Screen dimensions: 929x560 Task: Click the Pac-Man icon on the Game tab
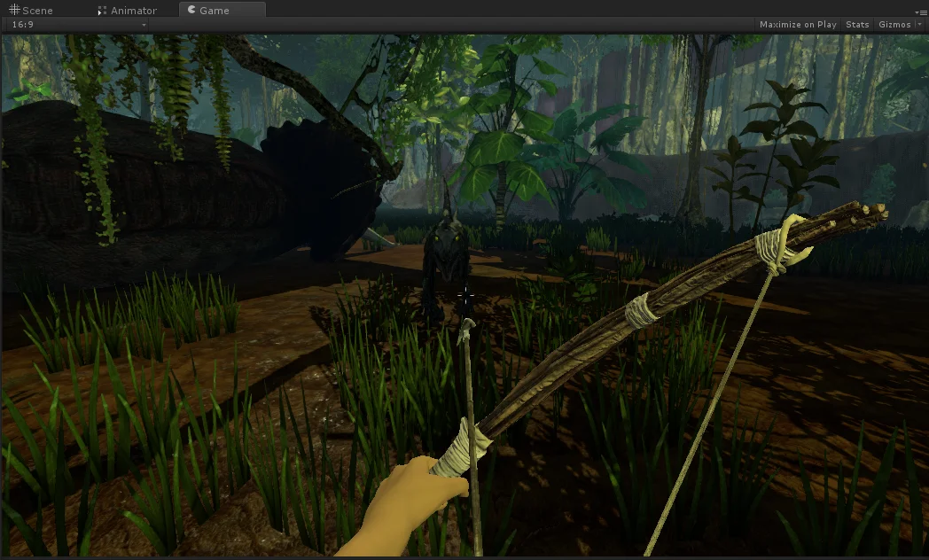[191, 11]
